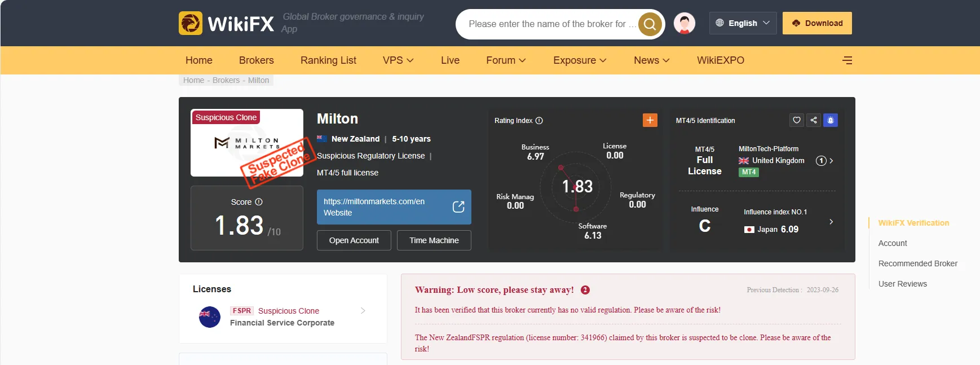Screen dimensions: 980x365
Task: Click the MT4 green tag
Action: [749, 172]
